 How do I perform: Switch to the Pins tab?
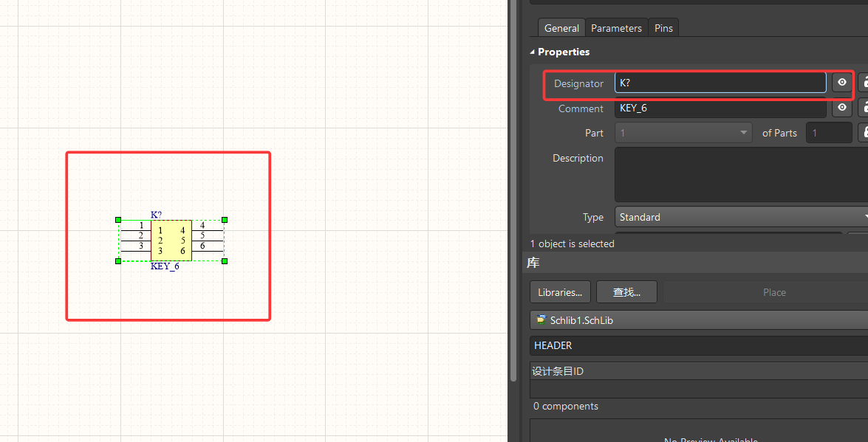(x=663, y=27)
